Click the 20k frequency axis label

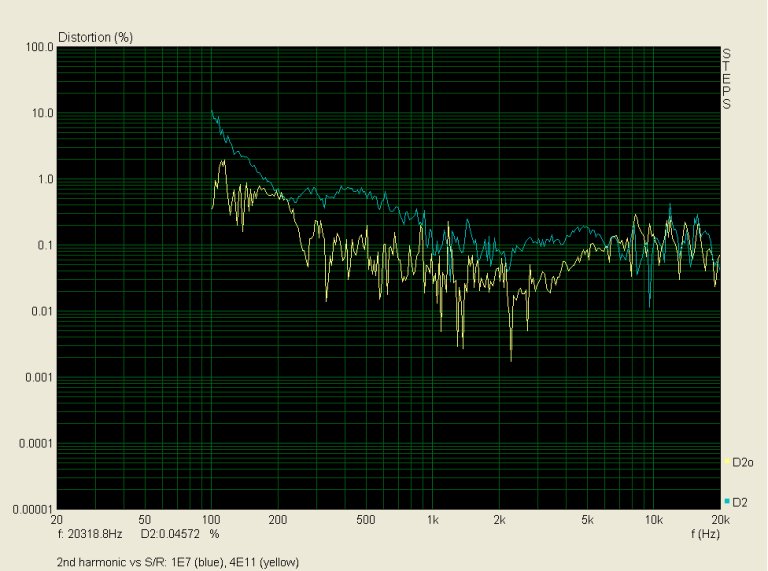pyautogui.click(x=720, y=520)
